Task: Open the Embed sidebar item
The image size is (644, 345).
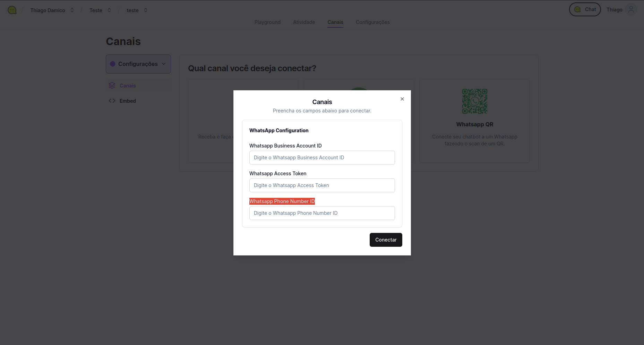Action: 128,101
